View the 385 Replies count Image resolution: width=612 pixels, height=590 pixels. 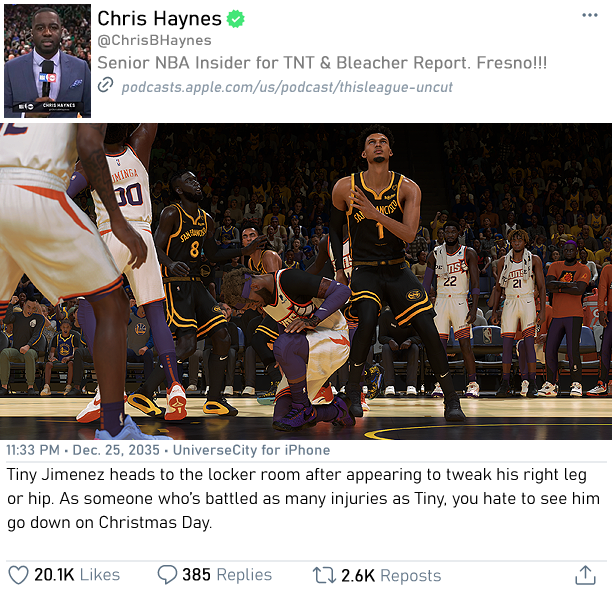point(227,575)
